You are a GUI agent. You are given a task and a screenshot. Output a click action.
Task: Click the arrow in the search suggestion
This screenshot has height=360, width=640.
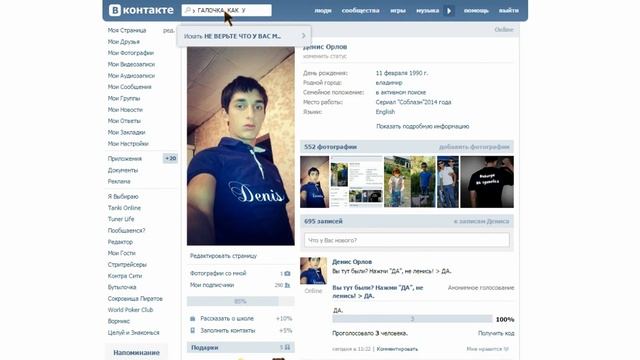tap(303, 36)
